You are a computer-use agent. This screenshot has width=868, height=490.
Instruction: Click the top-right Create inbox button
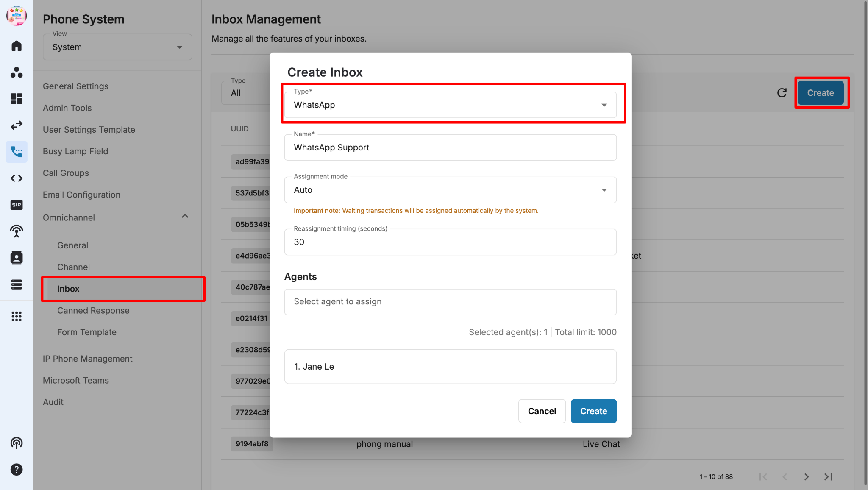(x=820, y=93)
